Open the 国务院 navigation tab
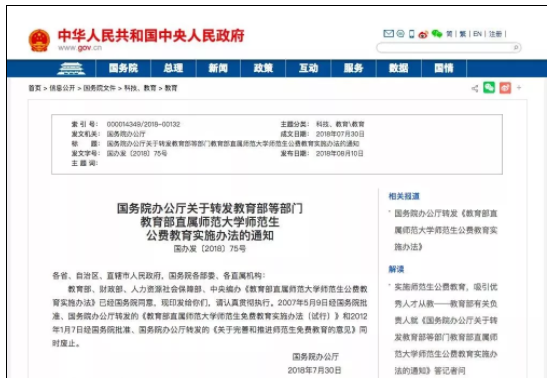The image size is (557, 381). click(123, 68)
